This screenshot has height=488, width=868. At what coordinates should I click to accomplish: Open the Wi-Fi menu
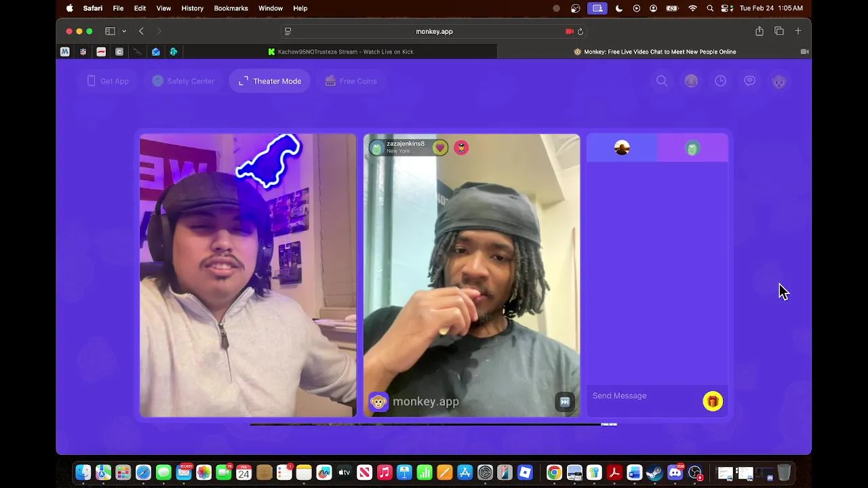click(x=692, y=8)
